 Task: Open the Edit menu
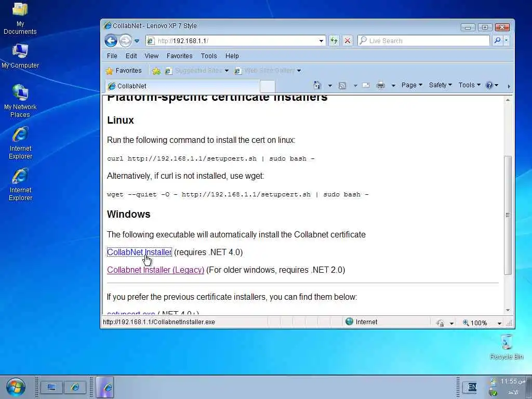131,56
